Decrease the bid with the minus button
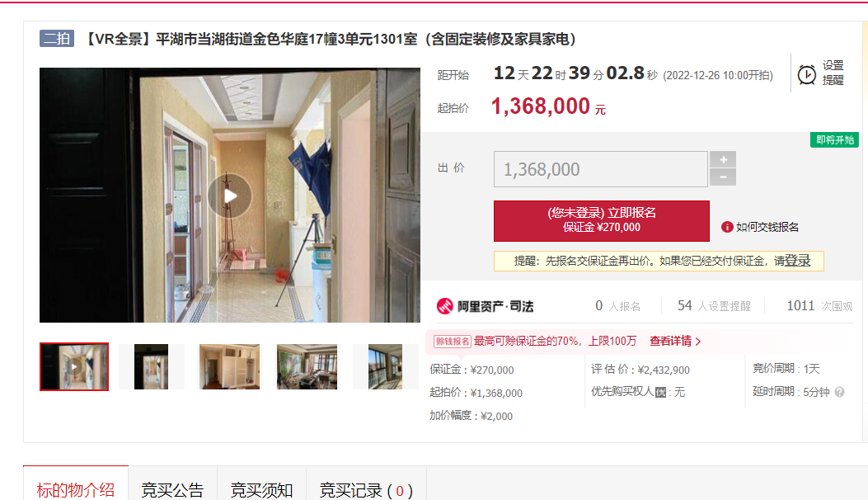Screen dimensions: 868x500 723,177
